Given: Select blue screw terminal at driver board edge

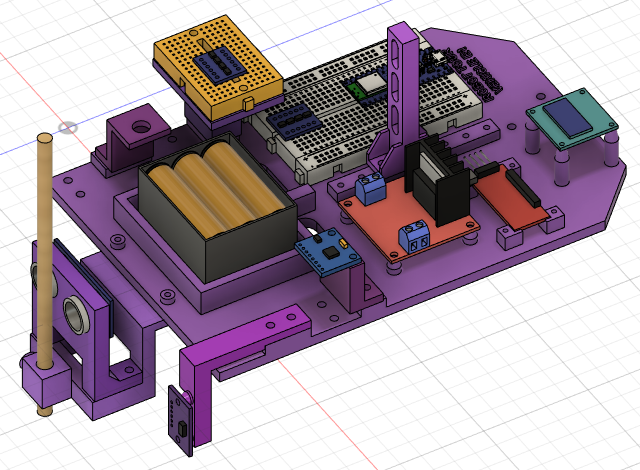Looking at the screenshot, I should point(414,237).
